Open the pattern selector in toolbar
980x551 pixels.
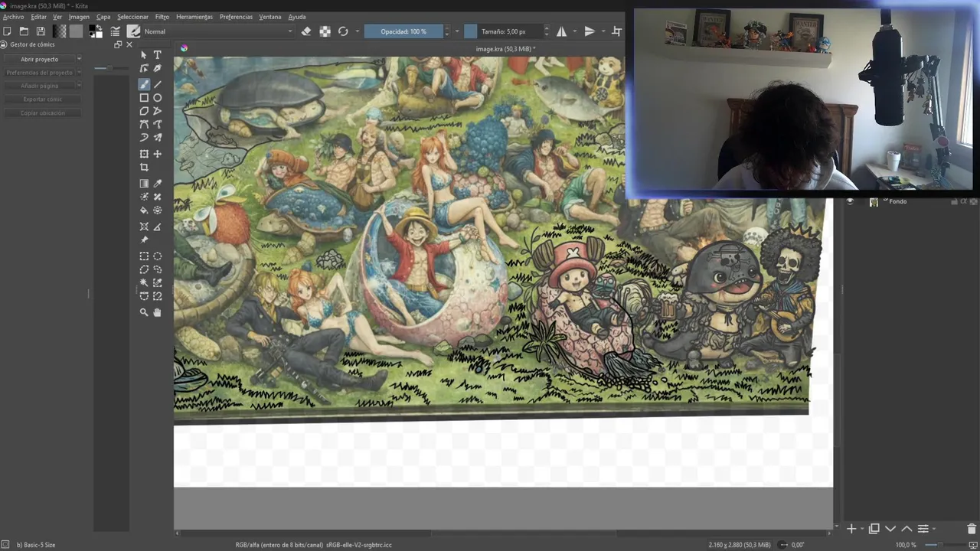[x=76, y=31]
